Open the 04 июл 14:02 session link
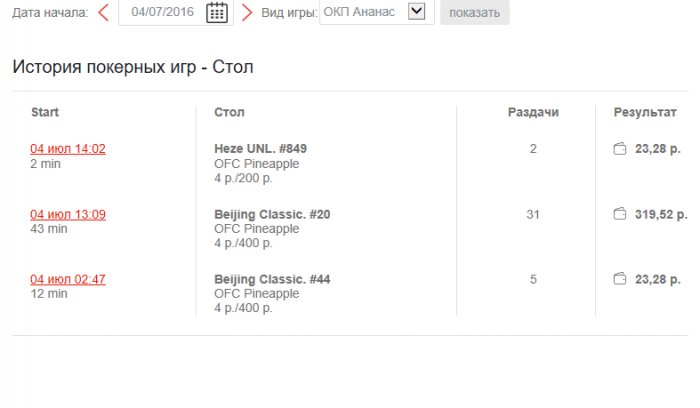700x408 pixels. click(x=68, y=149)
